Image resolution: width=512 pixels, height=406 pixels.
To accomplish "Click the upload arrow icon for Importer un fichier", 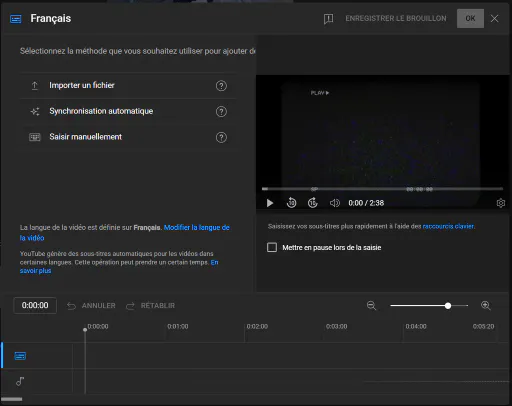I will (x=35, y=86).
